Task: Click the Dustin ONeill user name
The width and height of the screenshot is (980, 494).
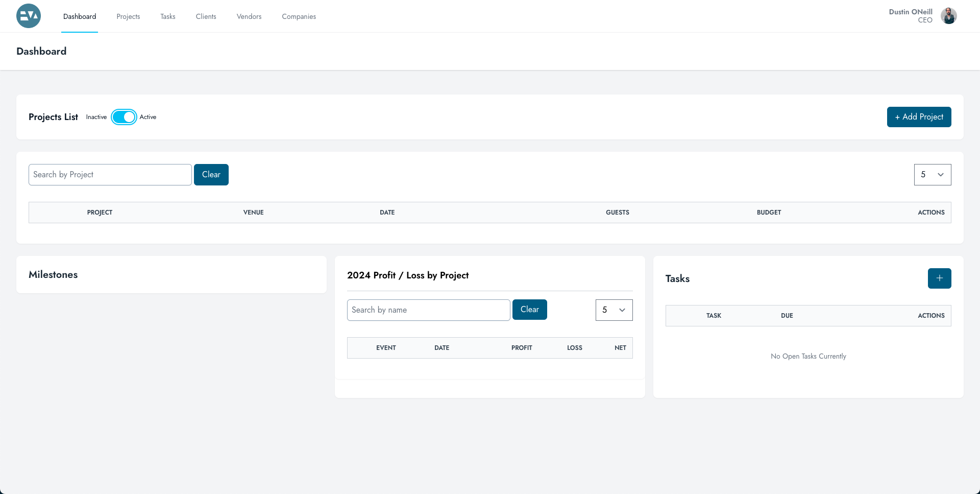Action: click(910, 12)
